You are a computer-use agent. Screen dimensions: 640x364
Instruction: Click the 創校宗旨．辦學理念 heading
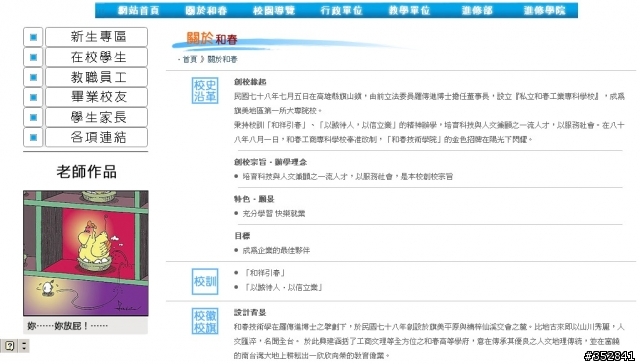(x=270, y=162)
